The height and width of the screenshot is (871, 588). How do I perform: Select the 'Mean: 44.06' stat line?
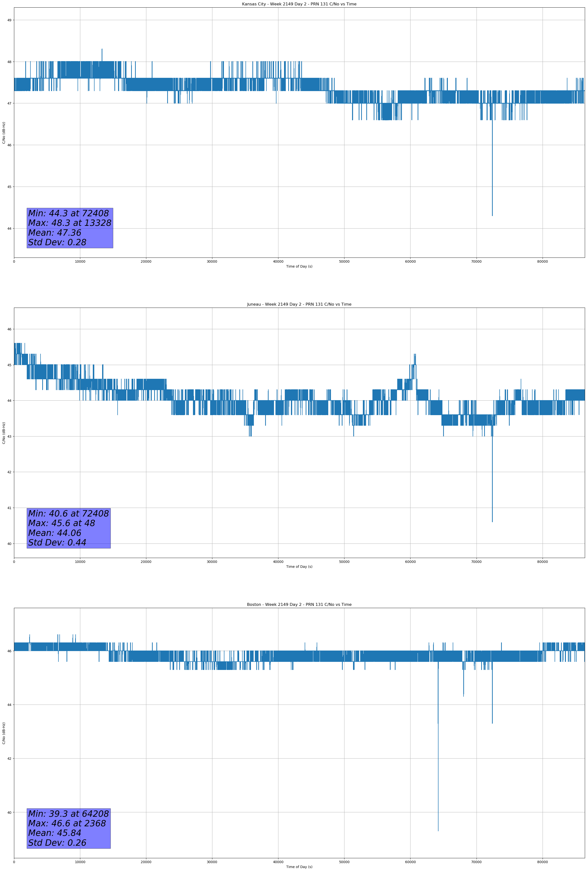(x=55, y=533)
